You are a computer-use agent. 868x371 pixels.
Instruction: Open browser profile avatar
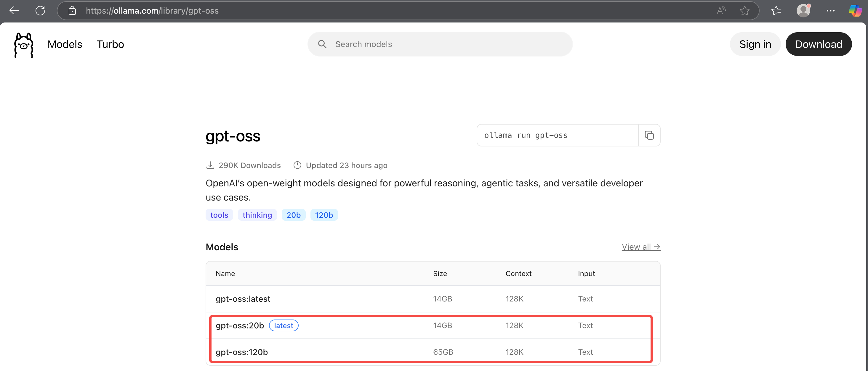click(x=803, y=10)
